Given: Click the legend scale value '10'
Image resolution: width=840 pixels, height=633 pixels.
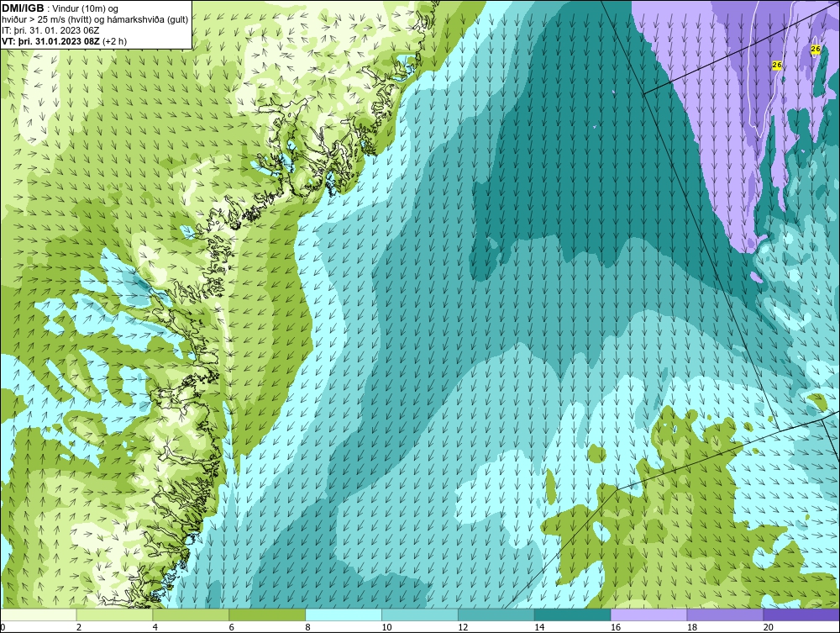Looking at the screenshot, I should pyautogui.click(x=386, y=627).
